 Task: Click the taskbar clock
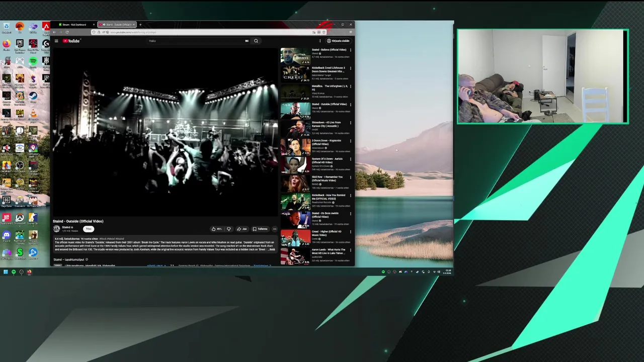point(447,272)
